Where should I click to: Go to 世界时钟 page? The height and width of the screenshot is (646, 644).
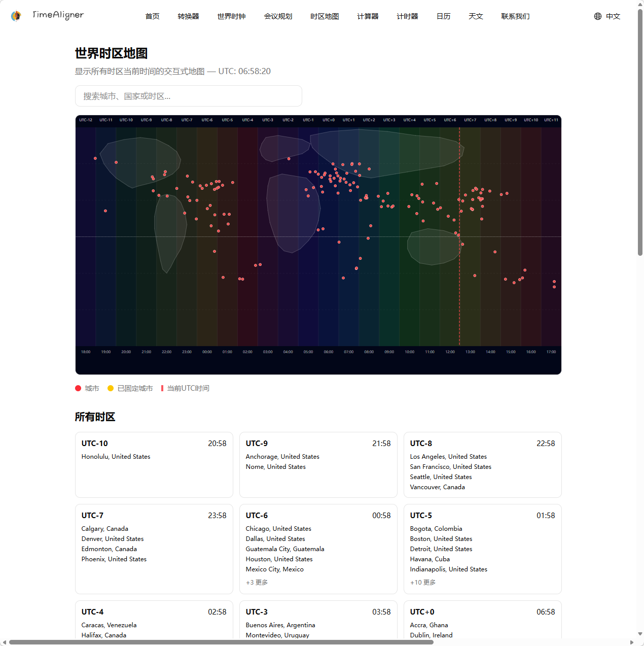coord(231,16)
